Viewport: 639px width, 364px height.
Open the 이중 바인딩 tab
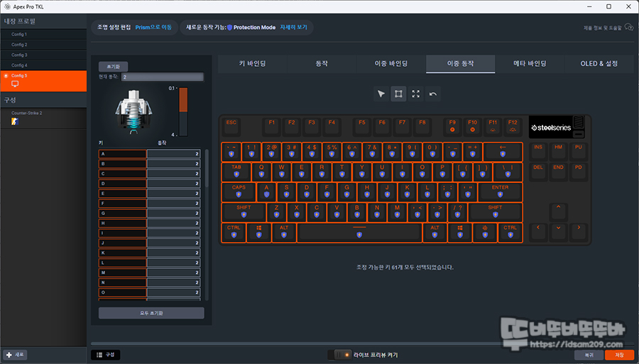[390, 64]
